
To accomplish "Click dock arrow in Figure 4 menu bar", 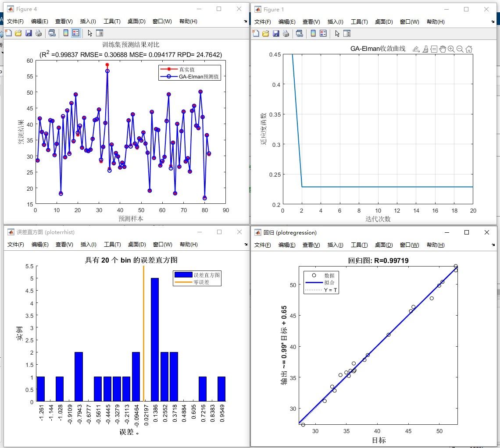I will (x=246, y=21).
